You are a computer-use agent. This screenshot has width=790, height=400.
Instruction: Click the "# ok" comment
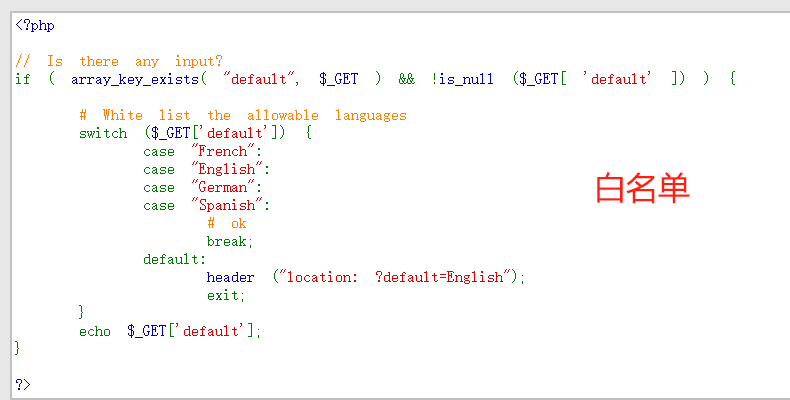pos(227,223)
